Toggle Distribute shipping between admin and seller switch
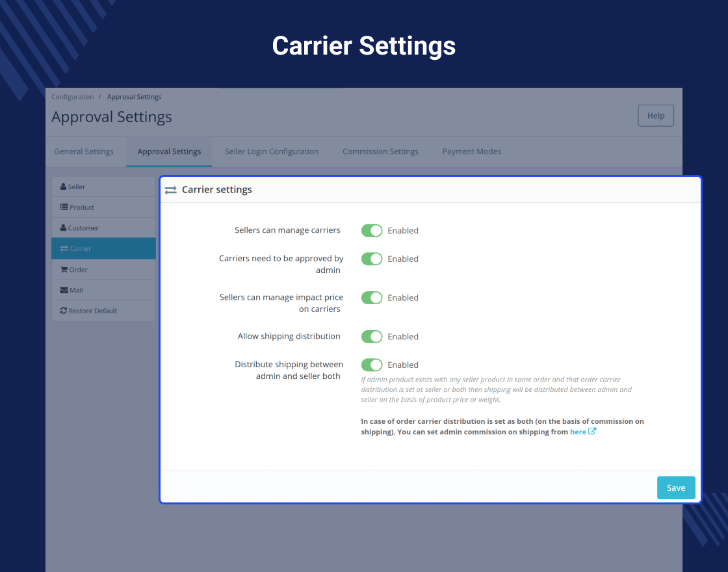 coord(371,365)
